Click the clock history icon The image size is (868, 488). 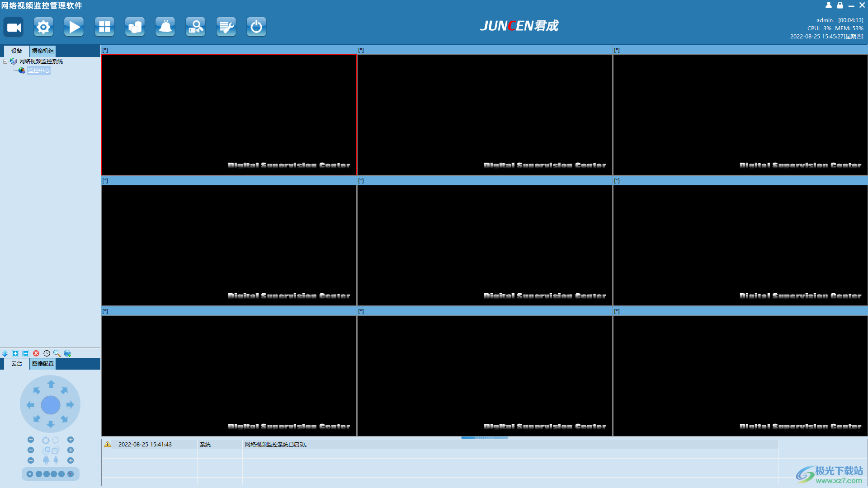(47, 353)
